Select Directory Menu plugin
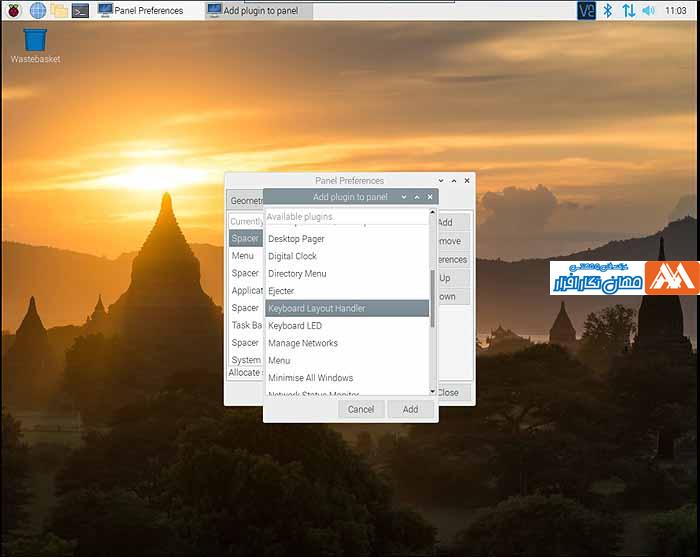Image resolution: width=700 pixels, height=557 pixels. [347, 274]
